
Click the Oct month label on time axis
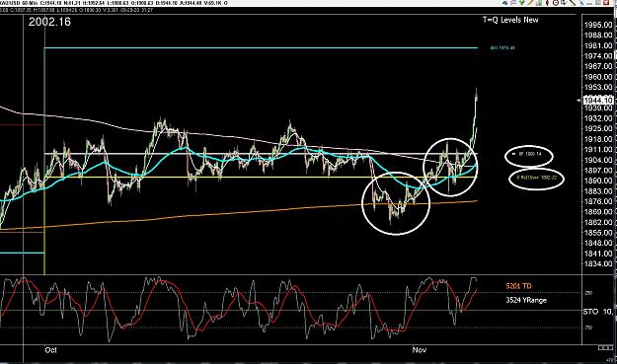point(50,350)
